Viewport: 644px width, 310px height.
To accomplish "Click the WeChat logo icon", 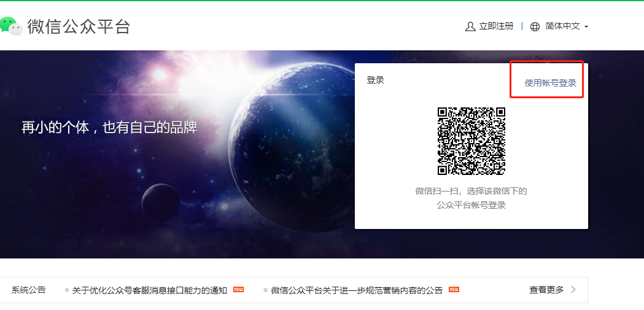I will (10, 26).
